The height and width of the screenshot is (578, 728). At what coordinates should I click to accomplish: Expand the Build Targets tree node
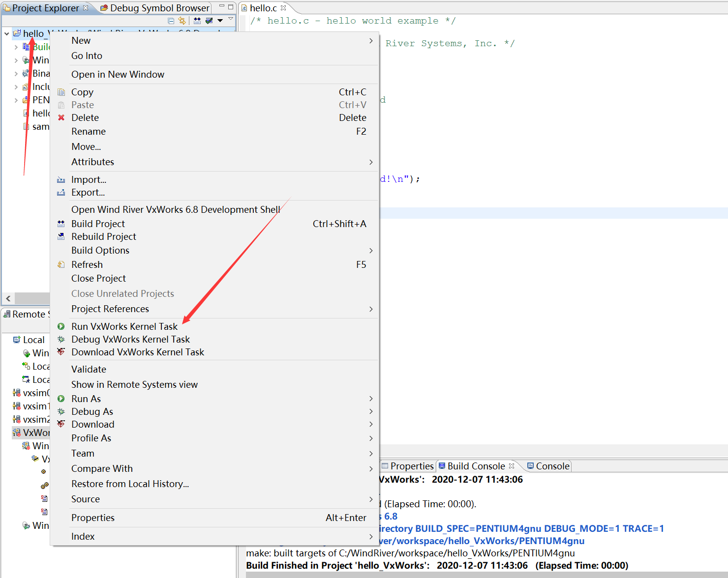pos(16,47)
